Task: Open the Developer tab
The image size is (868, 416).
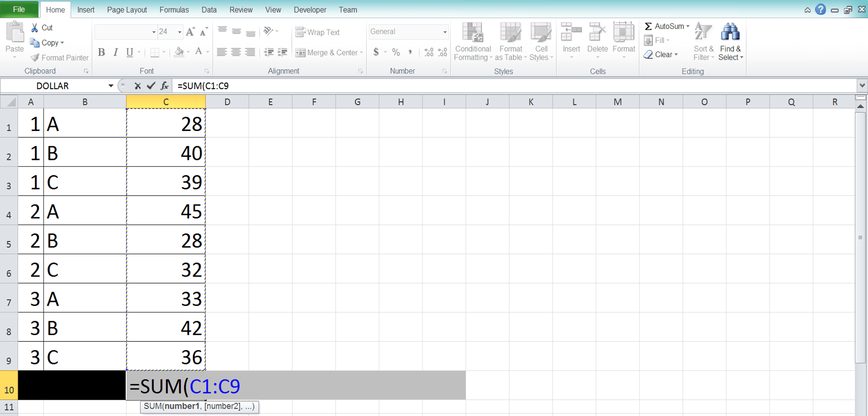Action: point(310,9)
